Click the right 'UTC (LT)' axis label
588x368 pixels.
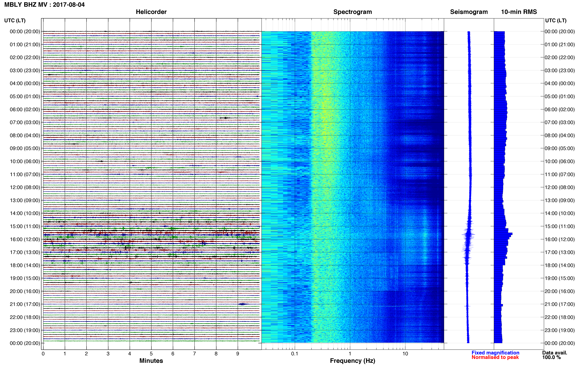(x=556, y=20)
